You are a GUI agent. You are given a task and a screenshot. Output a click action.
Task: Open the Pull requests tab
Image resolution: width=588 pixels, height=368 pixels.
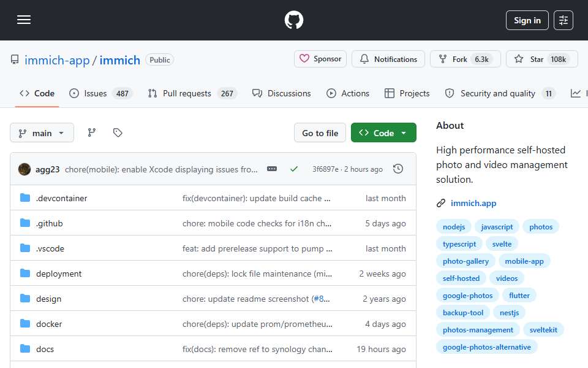192,93
